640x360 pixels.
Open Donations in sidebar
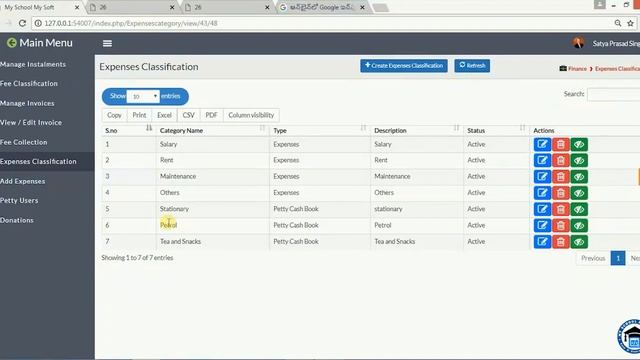tap(17, 220)
